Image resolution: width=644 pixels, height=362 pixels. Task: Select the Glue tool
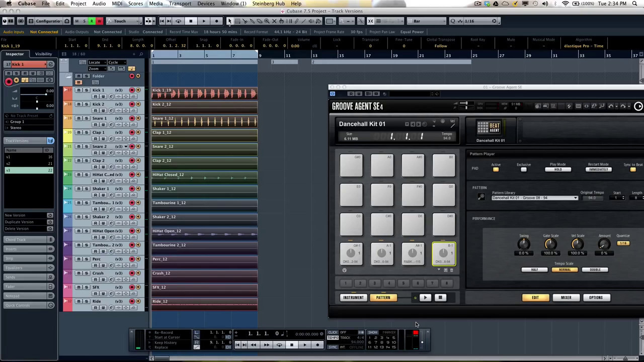[253, 21]
